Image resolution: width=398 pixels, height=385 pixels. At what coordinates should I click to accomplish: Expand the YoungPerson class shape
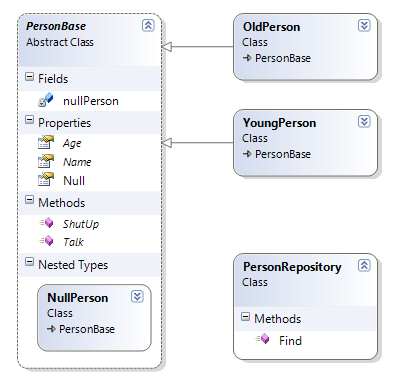(x=364, y=121)
